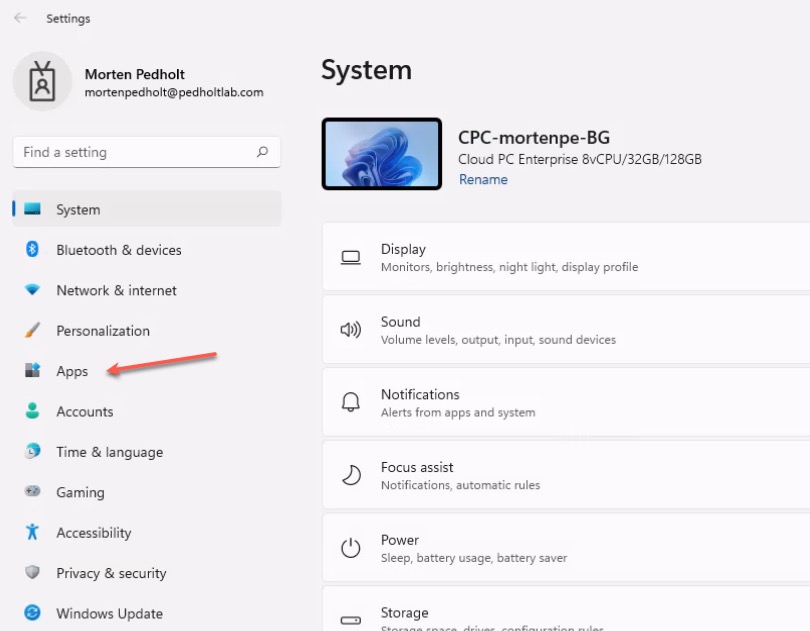Click the Display laptop icon
810x631 pixels.
click(x=351, y=257)
